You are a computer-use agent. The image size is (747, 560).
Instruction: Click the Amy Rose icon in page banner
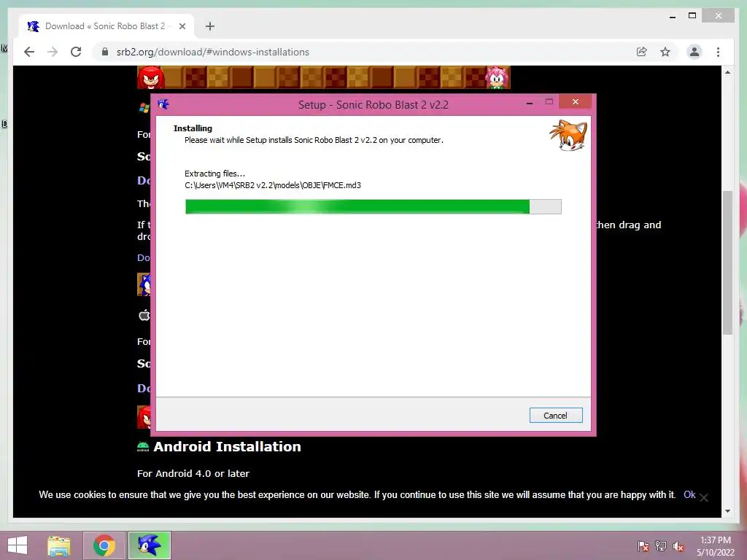(x=498, y=77)
